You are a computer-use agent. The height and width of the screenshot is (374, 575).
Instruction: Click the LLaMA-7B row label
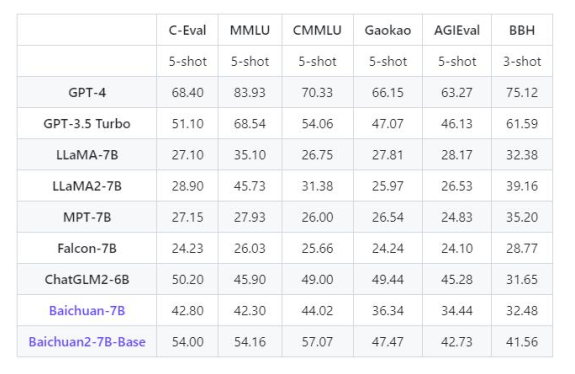[87, 155]
